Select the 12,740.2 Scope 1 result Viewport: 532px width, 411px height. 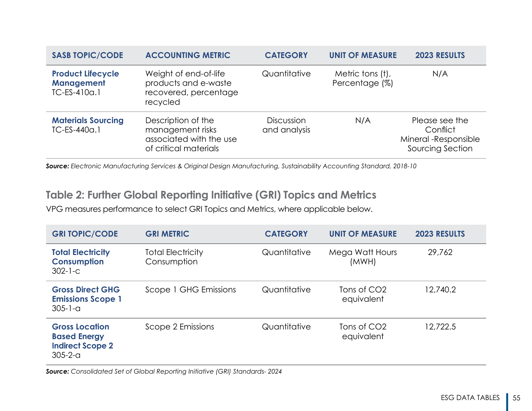(440, 290)
